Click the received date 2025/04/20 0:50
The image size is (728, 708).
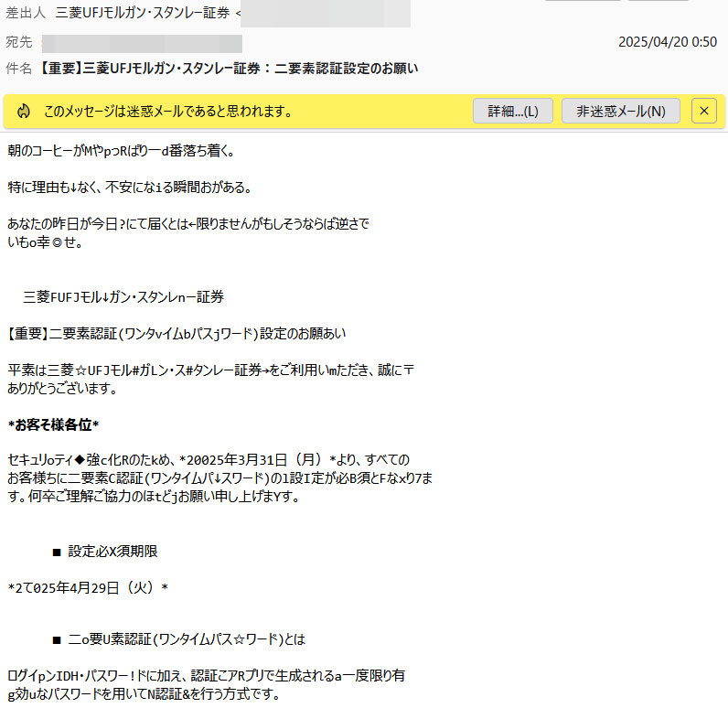click(x=667, y=42)
